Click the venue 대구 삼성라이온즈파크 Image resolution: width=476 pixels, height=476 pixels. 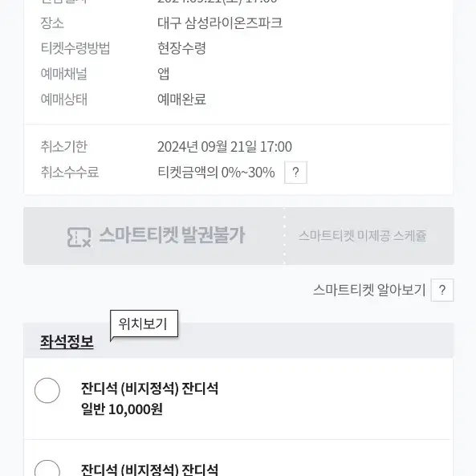(220, 23)
